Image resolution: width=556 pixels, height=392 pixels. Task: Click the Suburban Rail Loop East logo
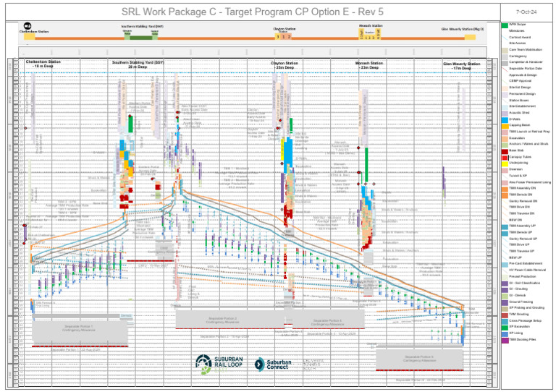[x=219, y=365]
